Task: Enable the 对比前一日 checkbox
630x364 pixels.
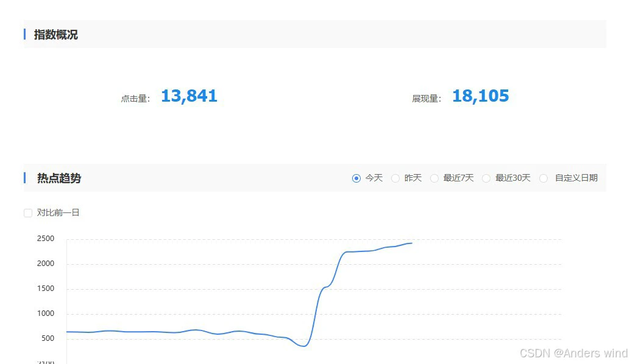Action: 28,213
